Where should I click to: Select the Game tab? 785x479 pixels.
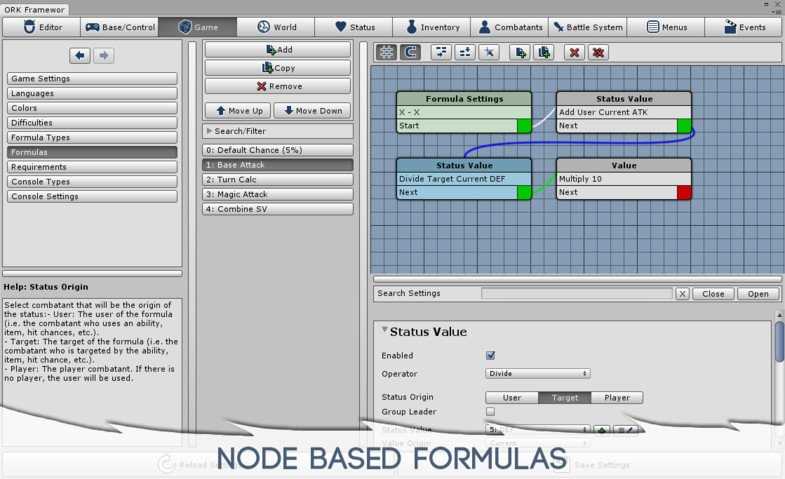click(x=198, y=27)
